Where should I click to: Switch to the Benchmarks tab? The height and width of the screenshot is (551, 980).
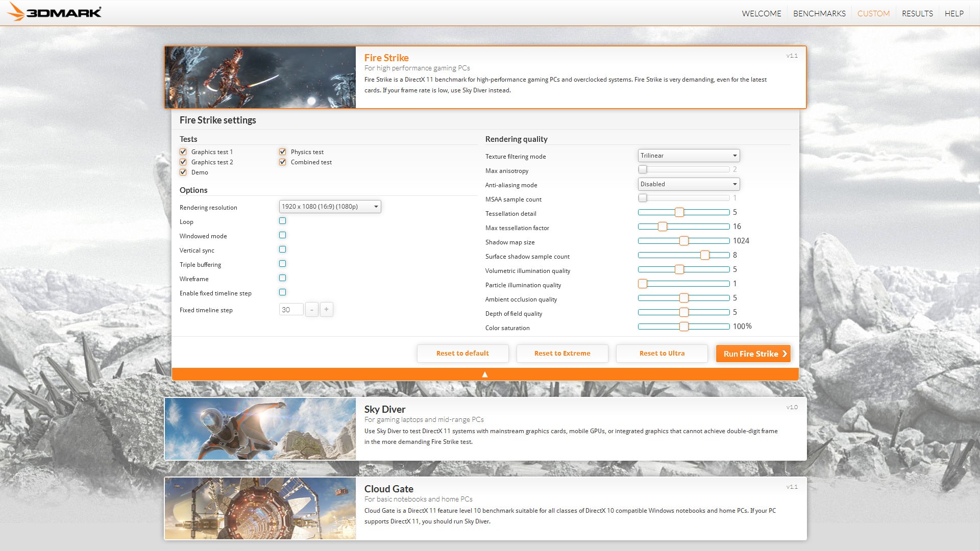point(819,14)
